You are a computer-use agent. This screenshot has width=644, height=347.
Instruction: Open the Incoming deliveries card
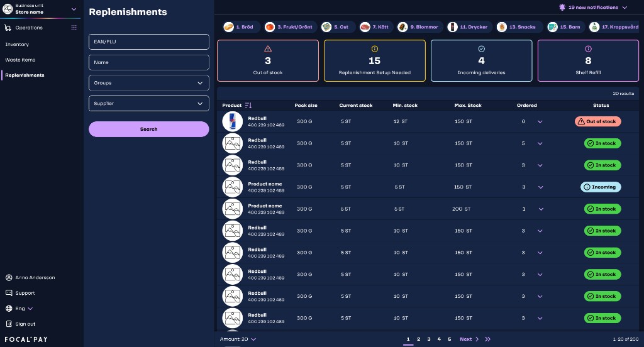(x=481, y=61)
